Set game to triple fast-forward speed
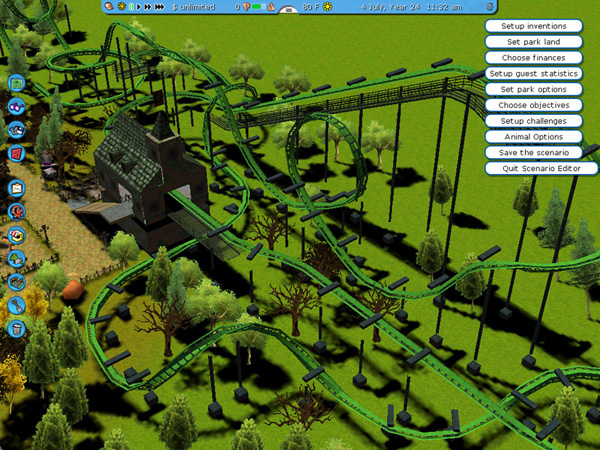Viewport: 600px width, 450px height. 159,7
